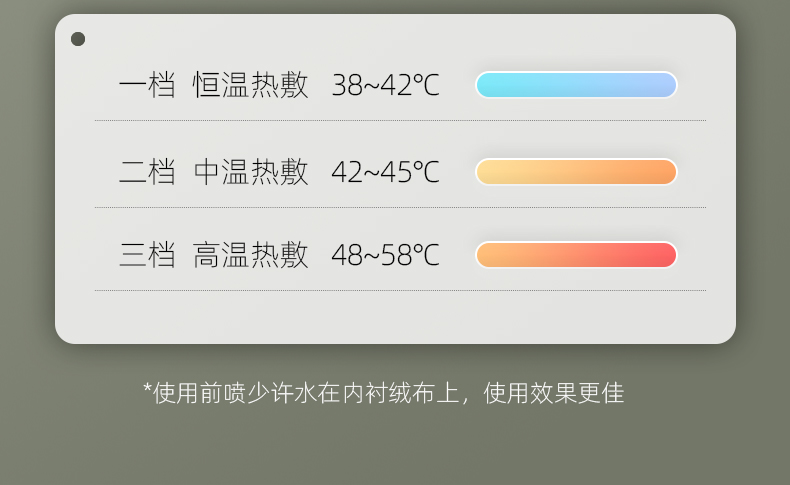Select the 二档 level label
Image resolution: width=790 pixels, height=485 pixels.
[x=147, y=172]
